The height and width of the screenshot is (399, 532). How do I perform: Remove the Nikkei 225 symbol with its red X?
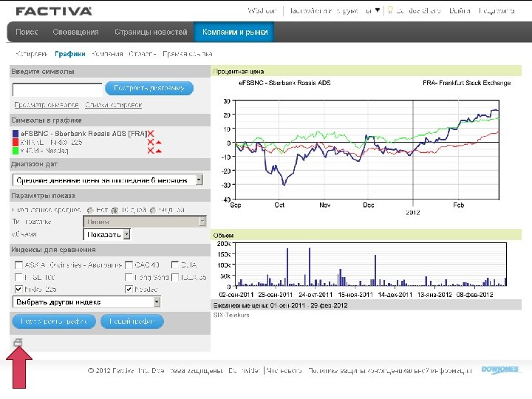pos(151,142)
